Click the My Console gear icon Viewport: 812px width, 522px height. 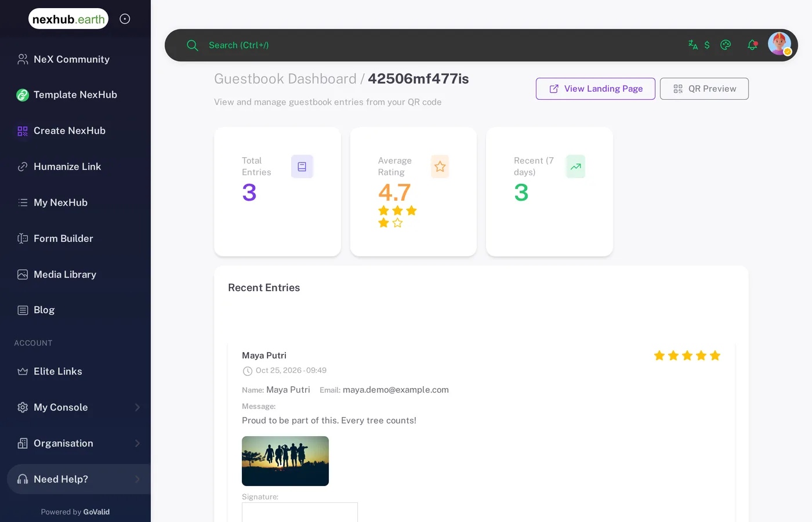23,407
